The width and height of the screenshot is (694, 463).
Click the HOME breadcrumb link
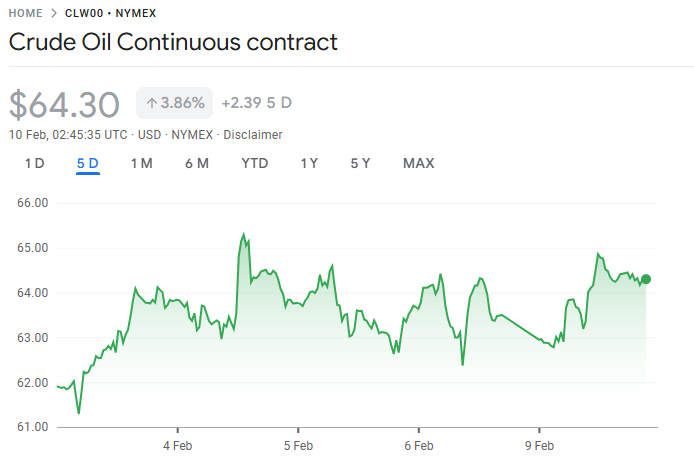pyautogui.click(x=25, y=13)
